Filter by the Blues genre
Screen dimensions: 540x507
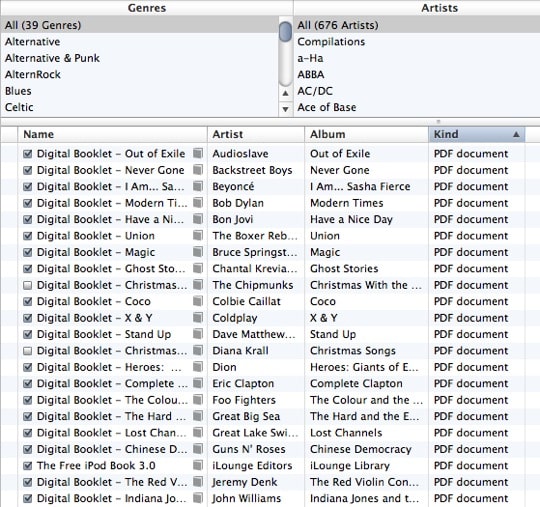pyautogui.click(x=139, y=91)
